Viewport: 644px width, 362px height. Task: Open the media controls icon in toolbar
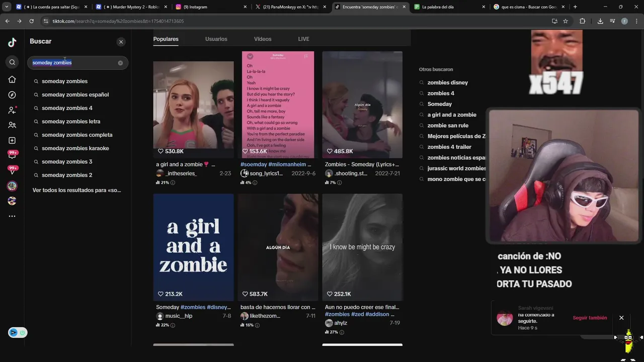612,21
